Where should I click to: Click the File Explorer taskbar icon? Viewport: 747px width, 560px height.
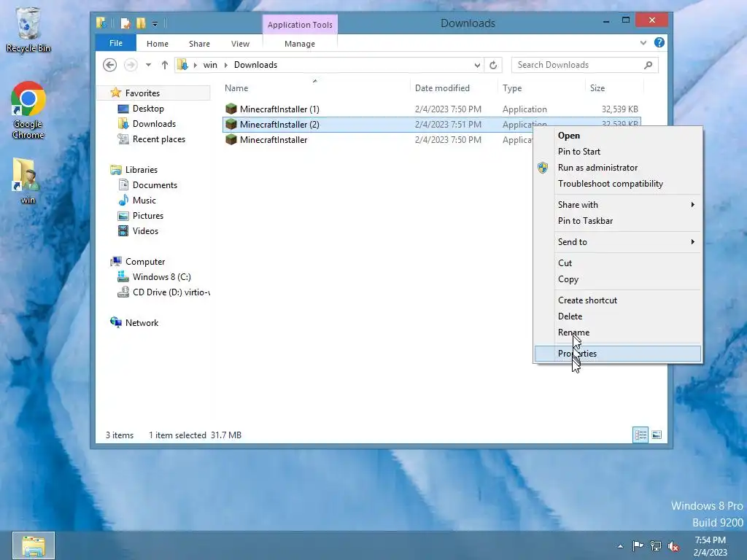(34, 545)
